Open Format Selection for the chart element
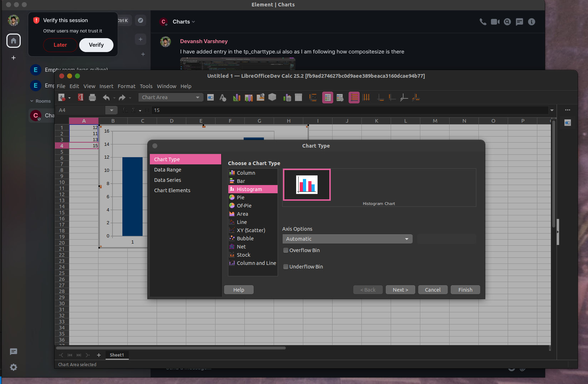588x384 pixels. point(211,97)
